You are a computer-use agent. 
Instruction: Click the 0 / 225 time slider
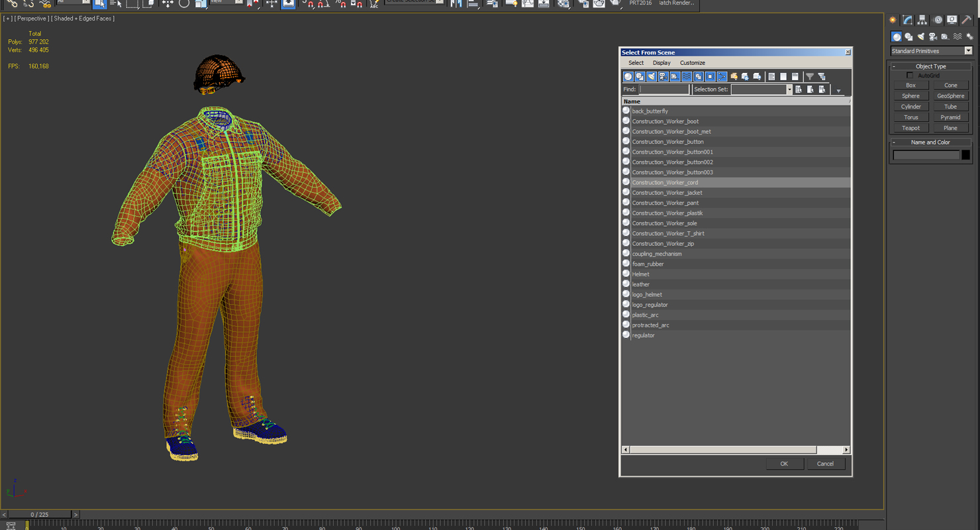(x=39, y=514)
